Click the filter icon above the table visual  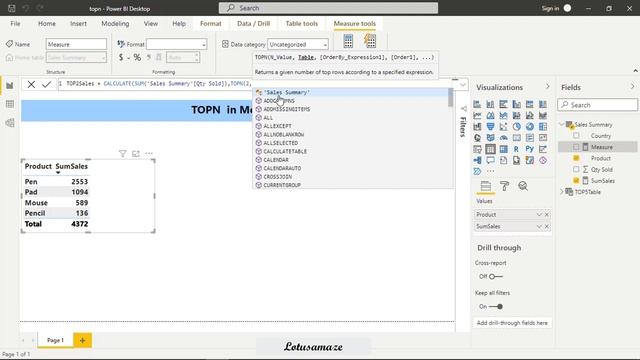coord(122,153)
